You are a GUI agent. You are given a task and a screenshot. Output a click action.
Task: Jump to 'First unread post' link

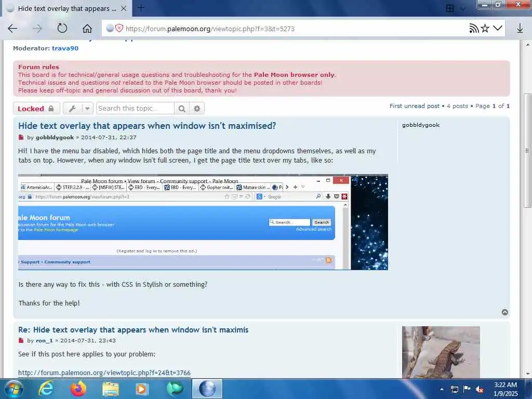(414, 106)
